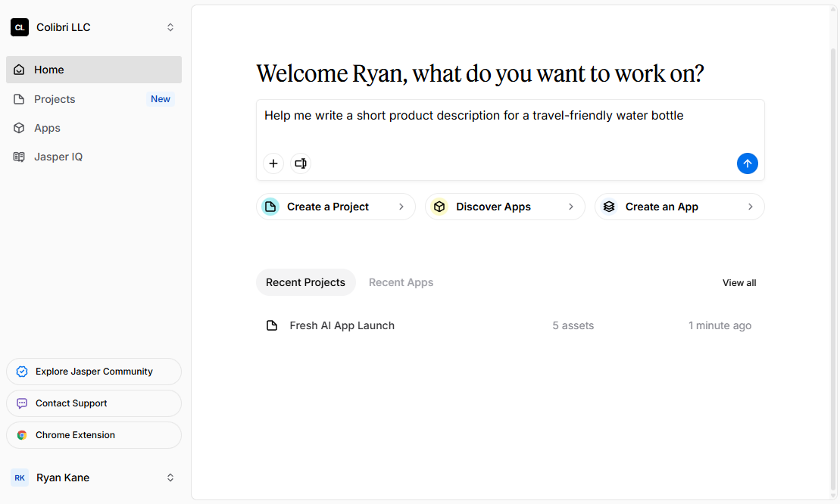840x504 pixels.
Task: Click the Contact Support chat icon
Action: pos(22,403)
